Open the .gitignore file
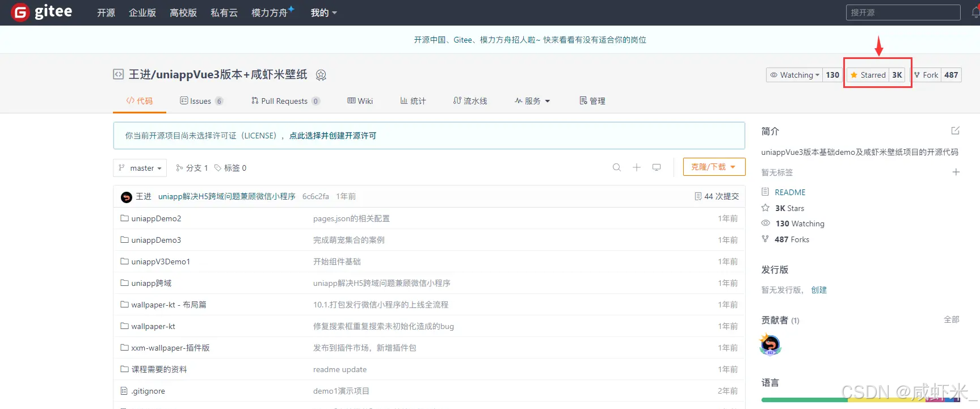 pyautogui.click(x=148, y=391)
